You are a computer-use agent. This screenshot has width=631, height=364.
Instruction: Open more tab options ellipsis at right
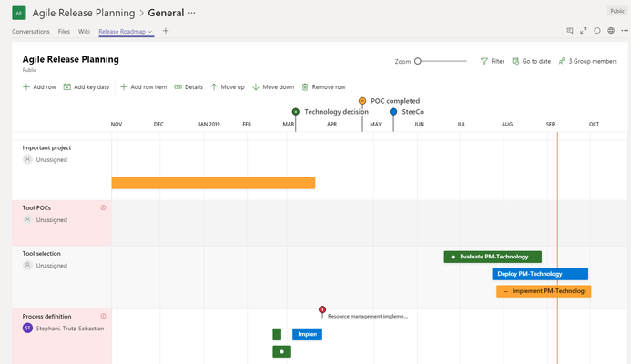coord(624,31)
